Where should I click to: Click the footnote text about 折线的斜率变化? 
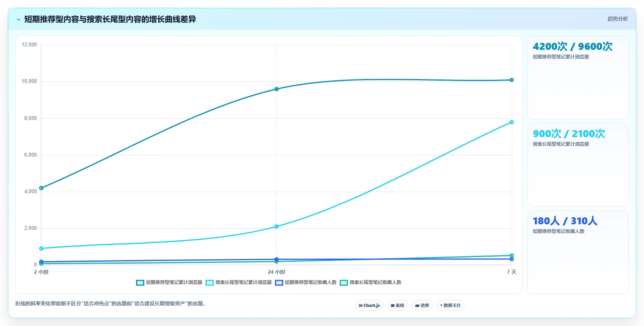coord(110,303)
